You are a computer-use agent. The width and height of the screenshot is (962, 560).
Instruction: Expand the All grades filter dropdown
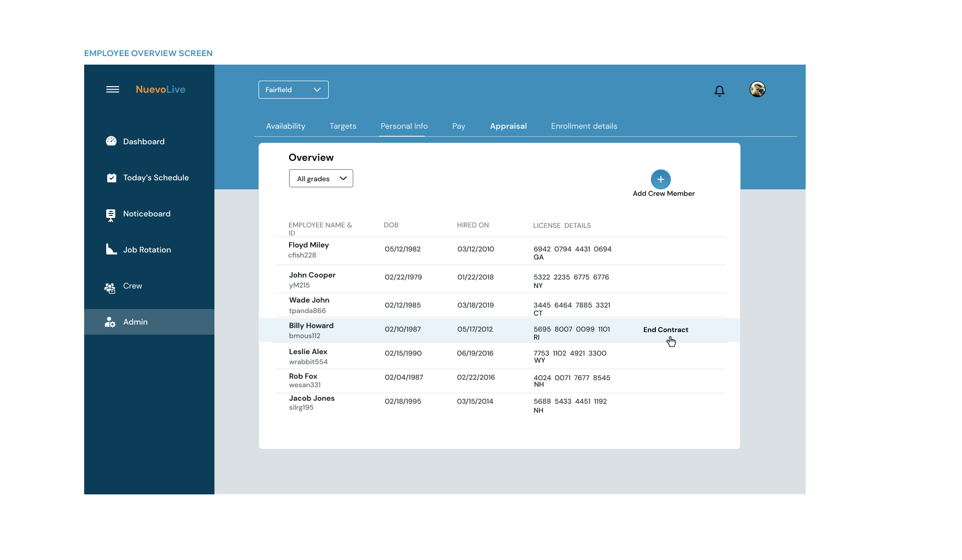[321, 178]
